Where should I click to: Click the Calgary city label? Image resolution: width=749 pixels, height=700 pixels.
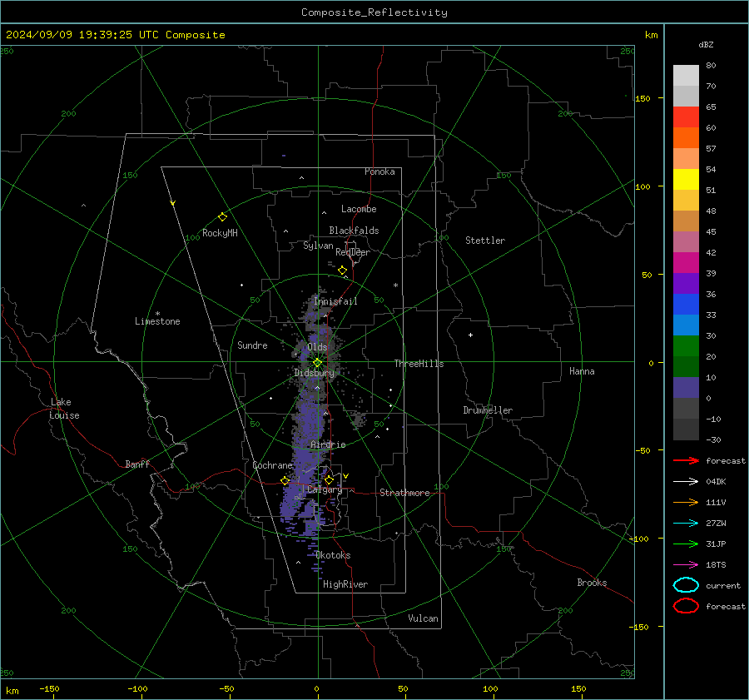[325, 489]
